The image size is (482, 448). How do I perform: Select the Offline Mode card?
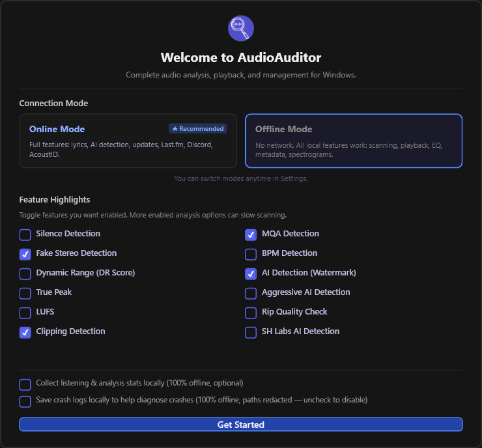click(x=354, y=141)
